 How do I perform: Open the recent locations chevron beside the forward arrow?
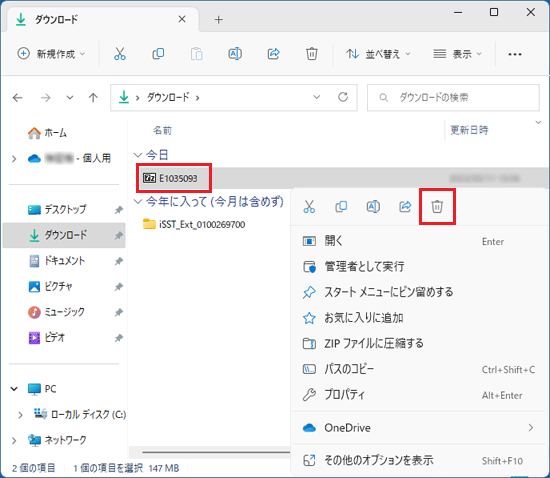pos(70,97)
